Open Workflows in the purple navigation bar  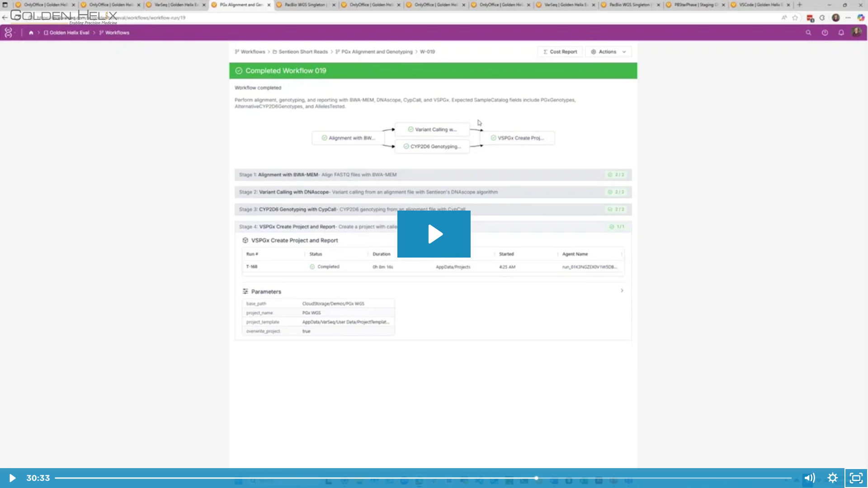(x=114, y=33)
